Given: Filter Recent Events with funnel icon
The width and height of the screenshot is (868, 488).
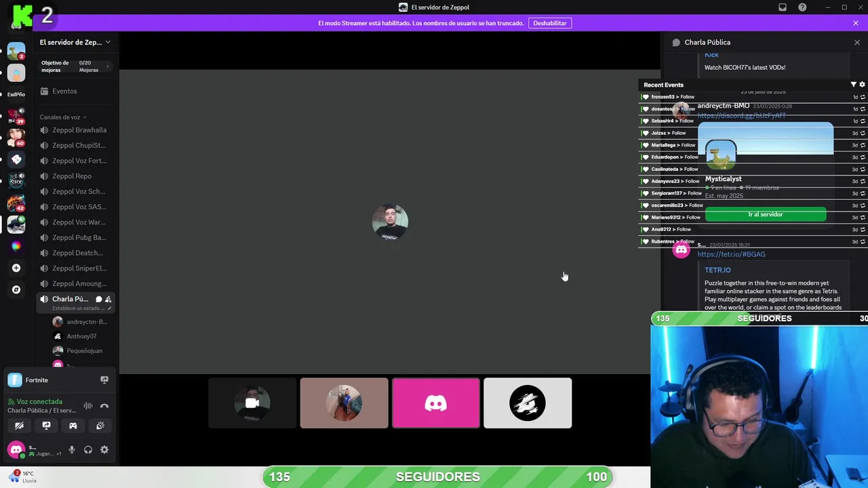Looking at the screenshot, I should pyautogui.click(x=853, y=85).
